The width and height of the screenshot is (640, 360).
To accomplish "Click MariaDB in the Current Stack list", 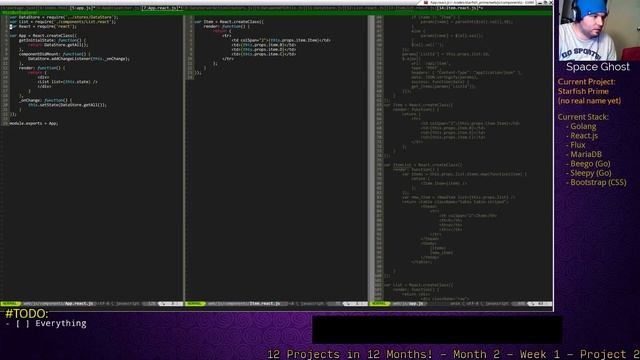I will click(586, 154).
